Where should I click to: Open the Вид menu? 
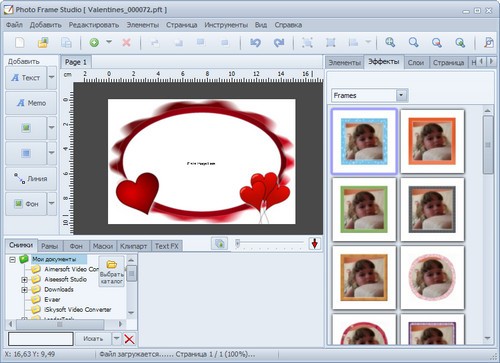[261, 25]
